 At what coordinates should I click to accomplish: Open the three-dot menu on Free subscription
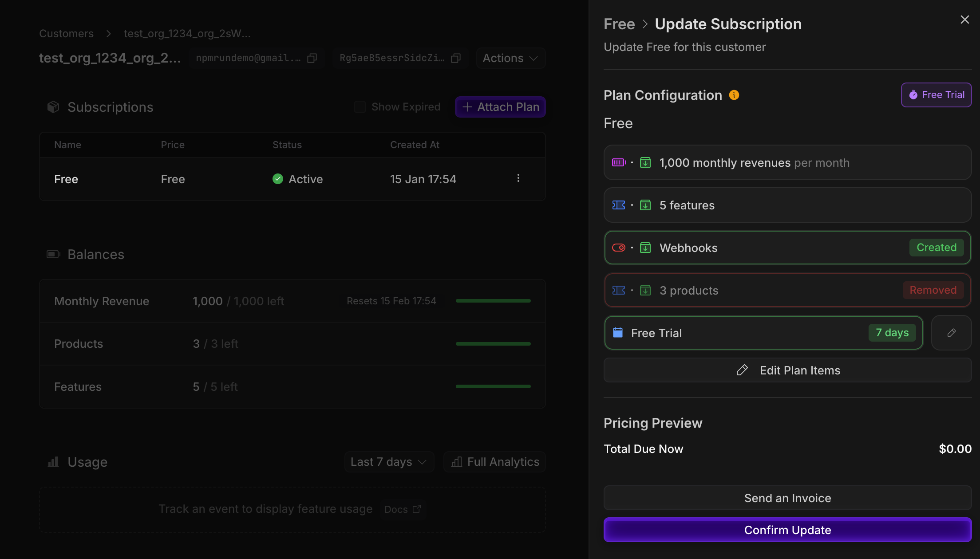(x=518, y=178)
